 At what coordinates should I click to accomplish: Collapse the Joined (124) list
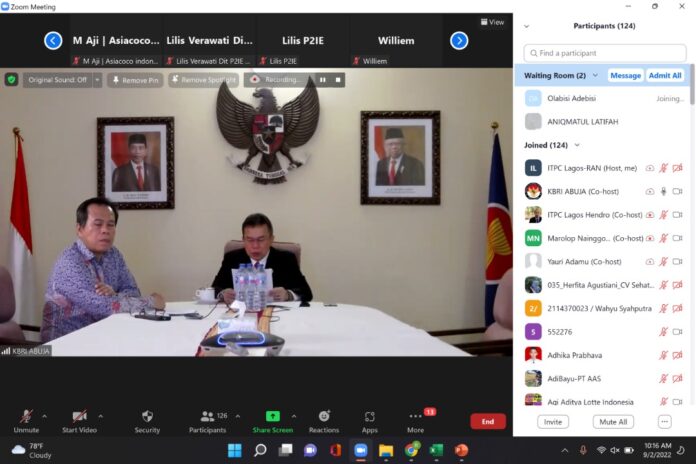point(577,145)
